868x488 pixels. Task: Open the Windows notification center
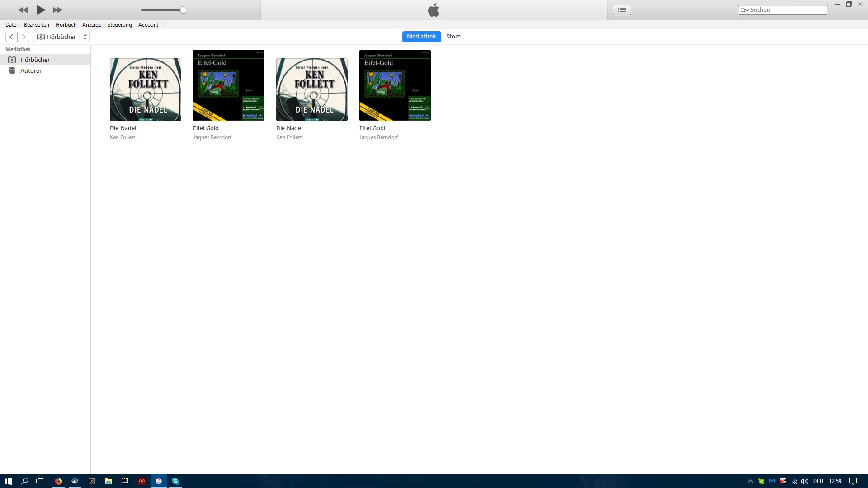(x=853, y=481)
